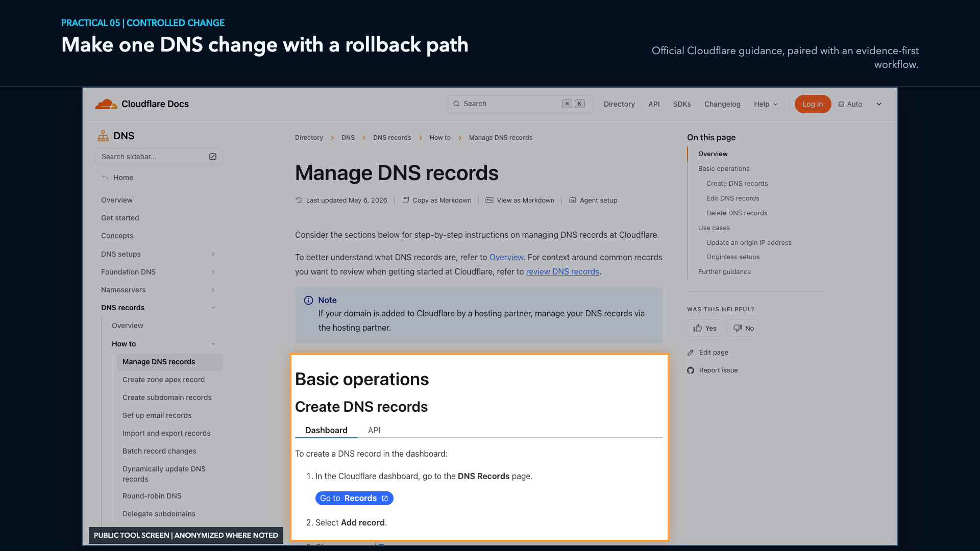Click the Copy as Markdown button

437,200
